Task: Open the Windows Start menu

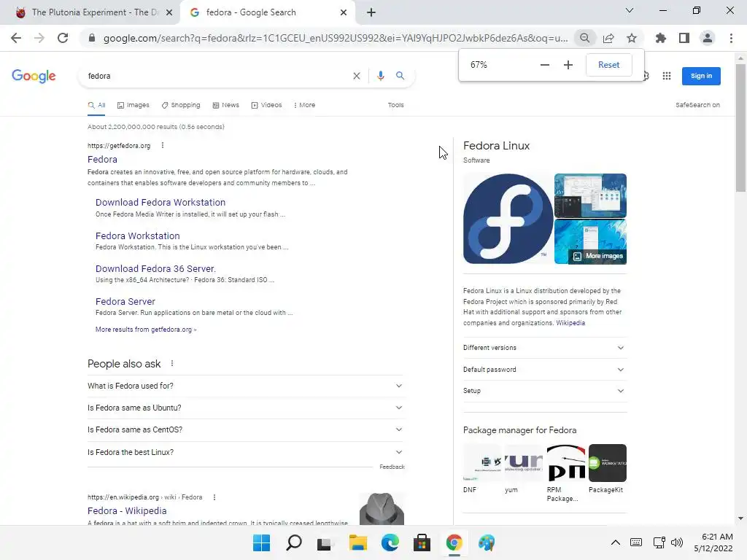Action: pos(261,542)
